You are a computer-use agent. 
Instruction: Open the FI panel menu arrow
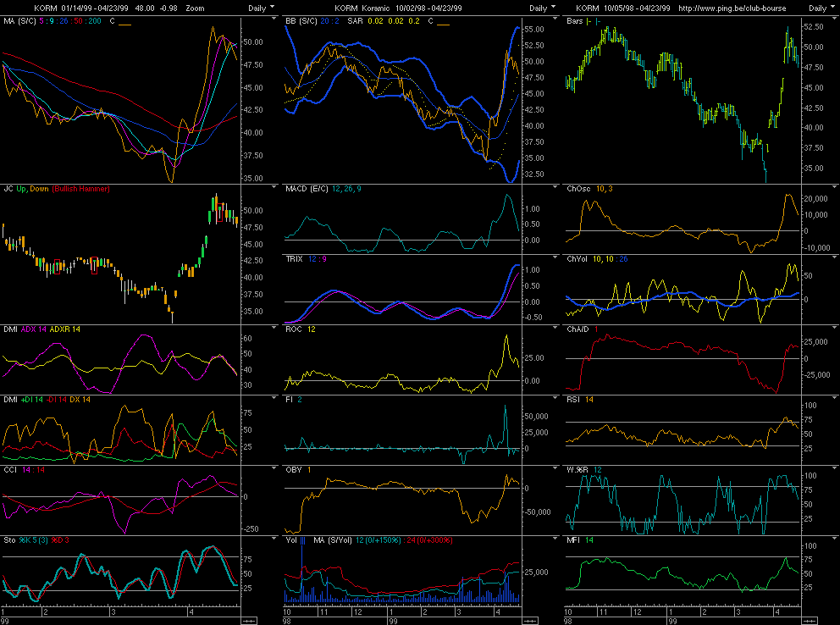coord(555,398)
